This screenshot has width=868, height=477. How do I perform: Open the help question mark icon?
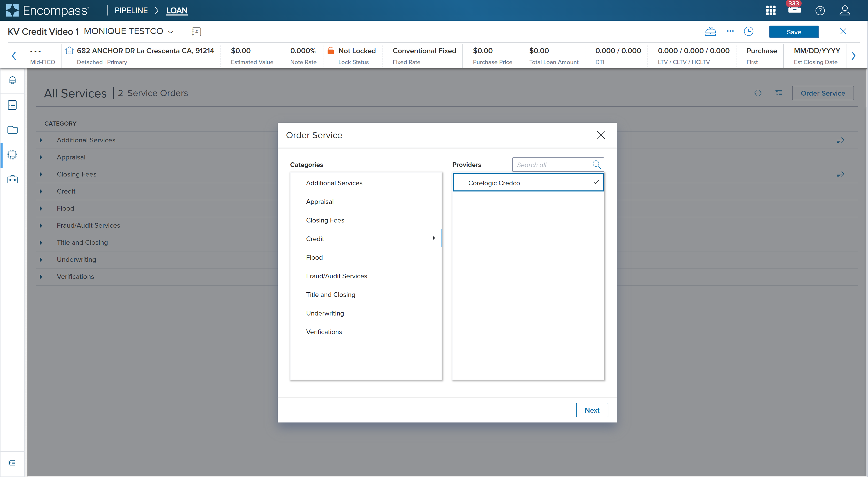[x=820, y=10]
